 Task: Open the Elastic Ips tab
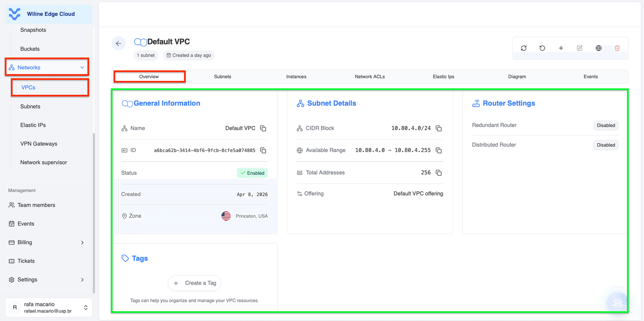(444, 77)
